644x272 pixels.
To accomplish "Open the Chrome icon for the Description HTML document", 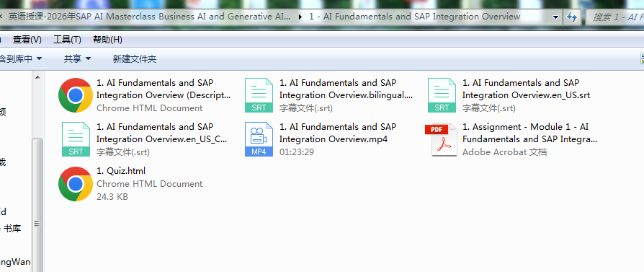I will 75,95.
